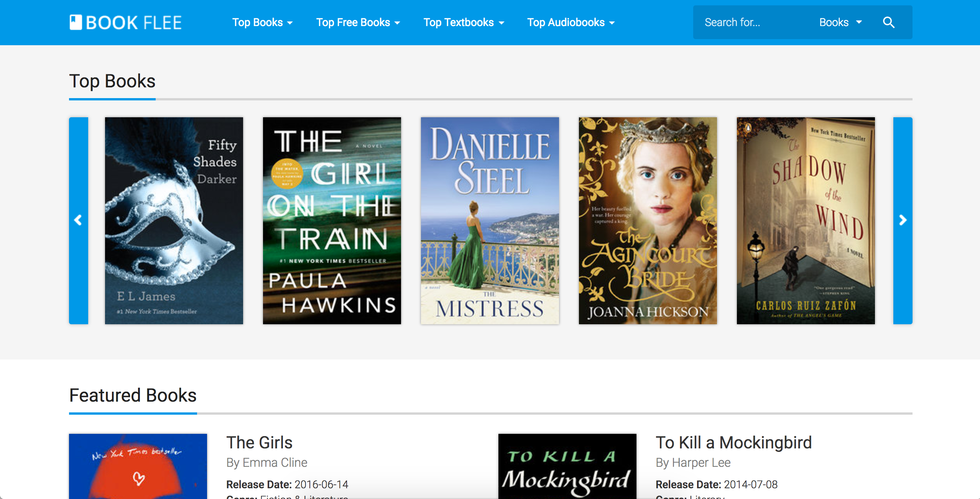This screenshot has width=980, height=499.
Task: Select The Girl on the Train cover
Action: tap(332, 220)
